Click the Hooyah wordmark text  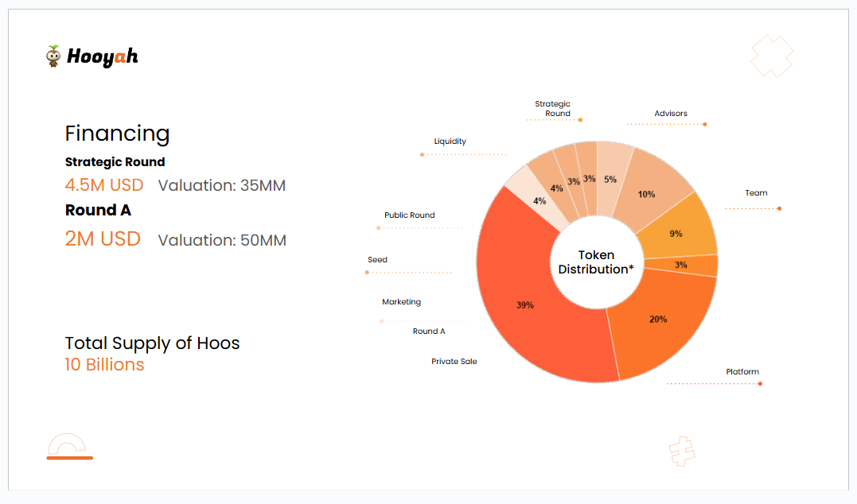click(102, 56)
